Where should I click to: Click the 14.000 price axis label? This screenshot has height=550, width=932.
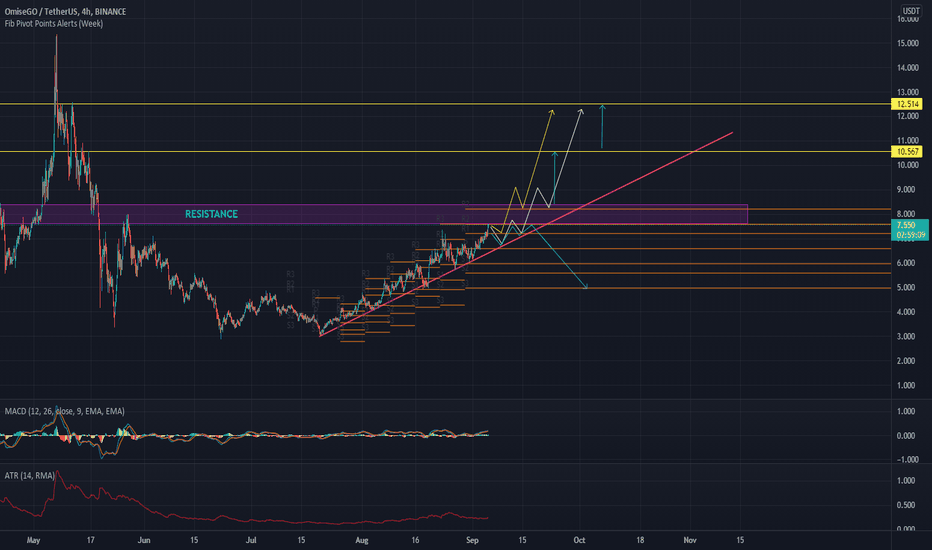[908, 68]
